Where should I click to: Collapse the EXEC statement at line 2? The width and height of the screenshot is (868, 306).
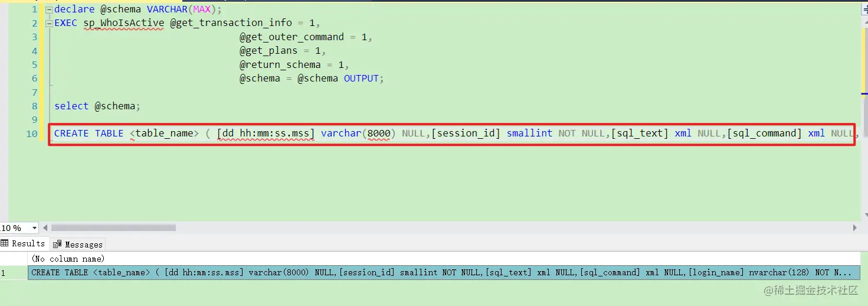click(x=49, y=24)
